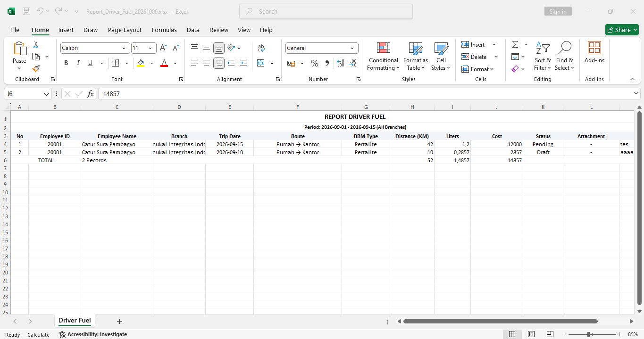Add a new sheet with the plus button
The width and height of the screenshot is (644, 339).
click(x=119, y=321)
